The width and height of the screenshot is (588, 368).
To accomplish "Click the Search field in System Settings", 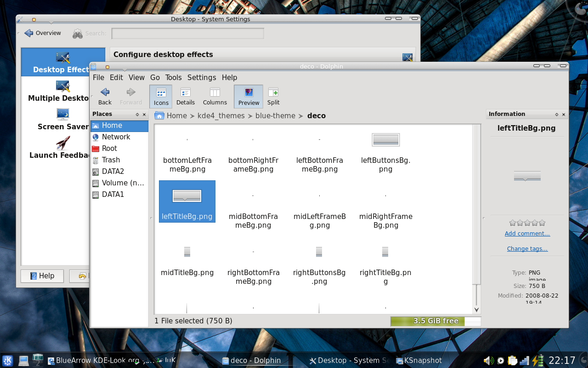I will (187, 34).
